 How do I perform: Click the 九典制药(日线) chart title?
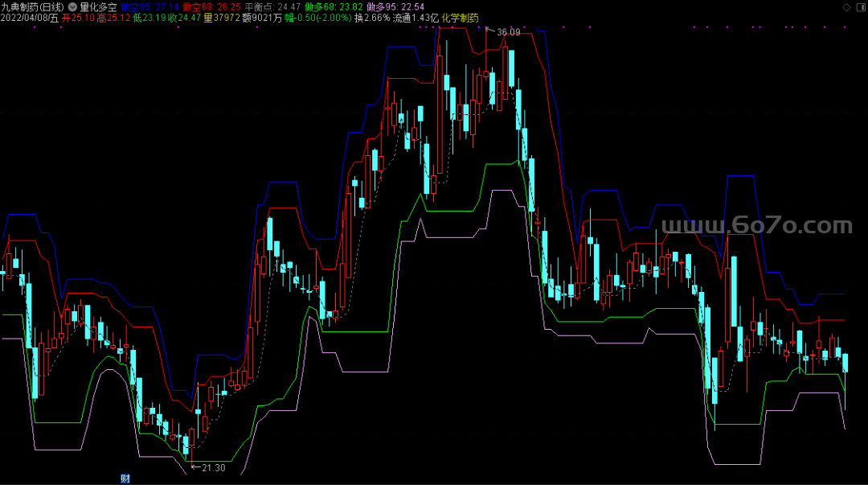(33, 7)
